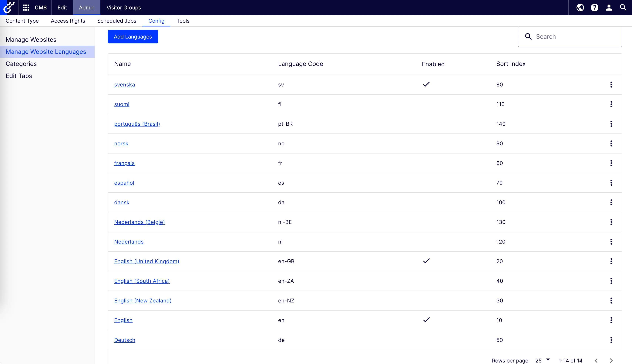Screen dimensions: 632x364
Task: Open more options for español row
Action: click(611, 183)
